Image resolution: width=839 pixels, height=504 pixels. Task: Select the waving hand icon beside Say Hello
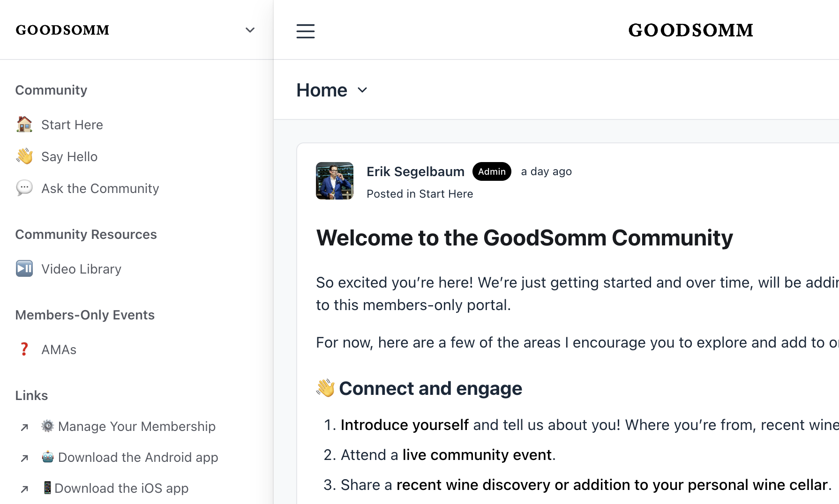pos(24,156)
